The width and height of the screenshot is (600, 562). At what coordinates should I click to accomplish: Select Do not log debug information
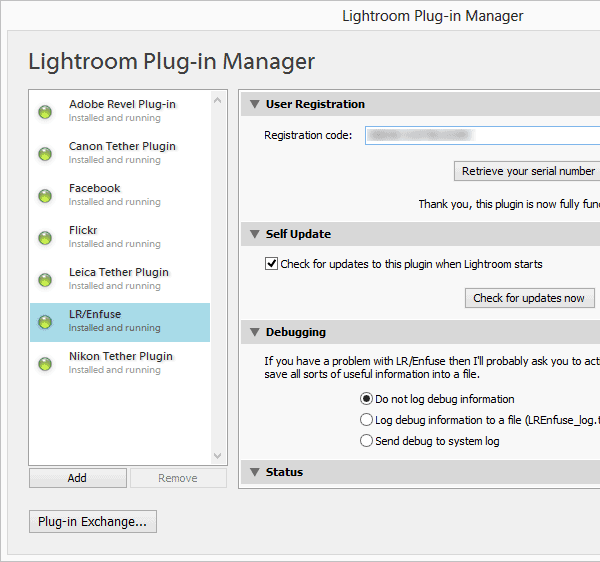[366, 399]
